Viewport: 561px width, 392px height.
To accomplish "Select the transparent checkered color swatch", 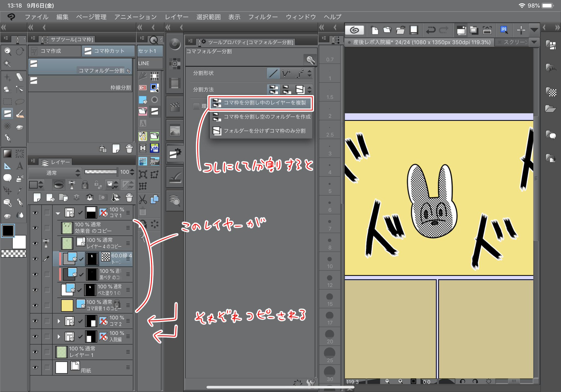I will coord(13,254).
